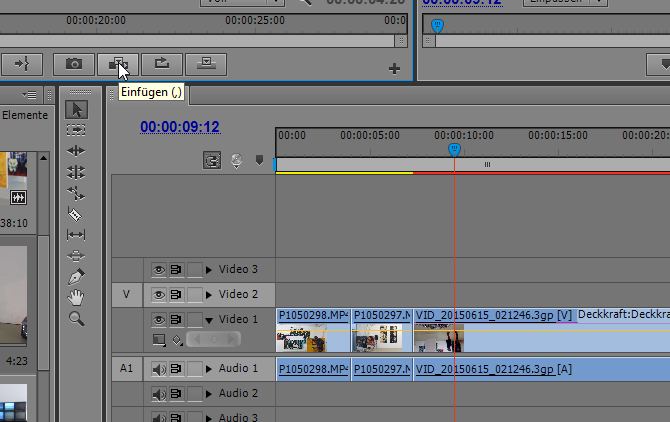Add a marker with the timeline marker icon
This screenshot has width=670, height=422.
[259, 160]
